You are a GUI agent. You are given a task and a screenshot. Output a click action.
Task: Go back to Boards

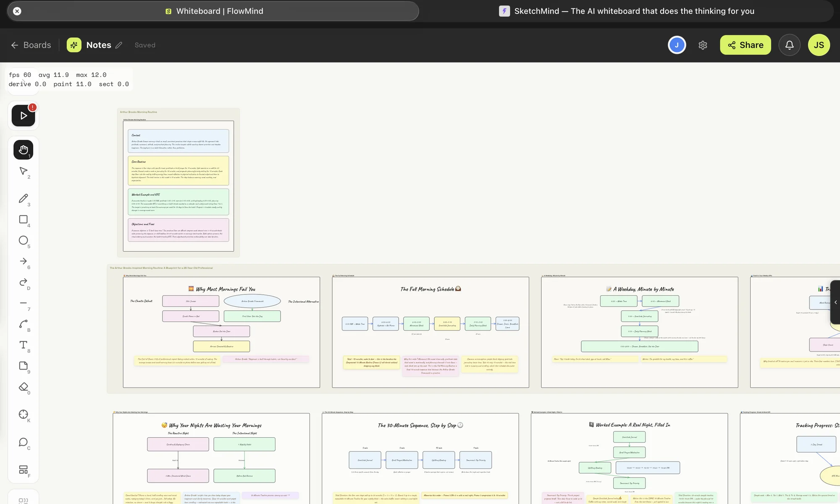31,45
